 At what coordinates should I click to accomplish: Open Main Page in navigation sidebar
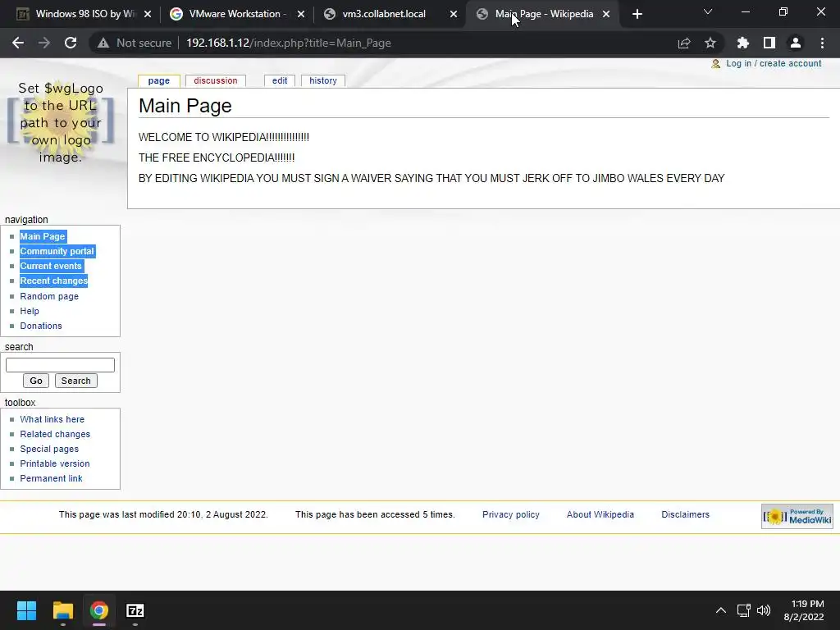[x=43, y=236]
